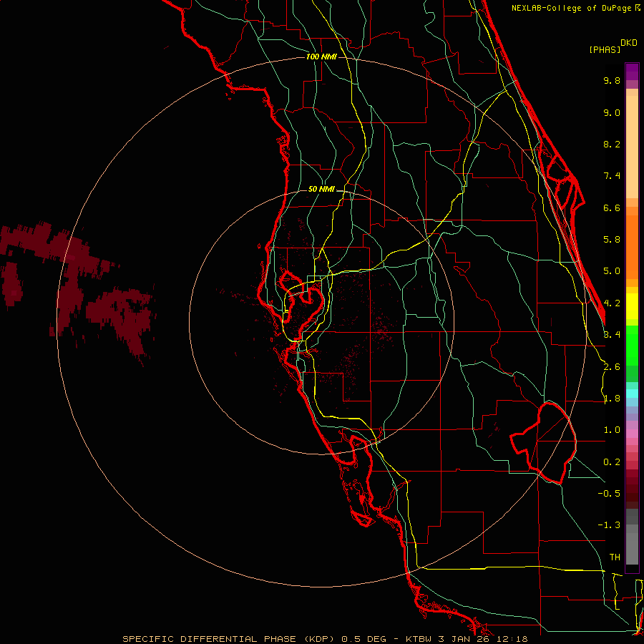This screenshot has width=644, height=644.
Task: Select the pink color bar segment
Action: [x=632, y=434]
